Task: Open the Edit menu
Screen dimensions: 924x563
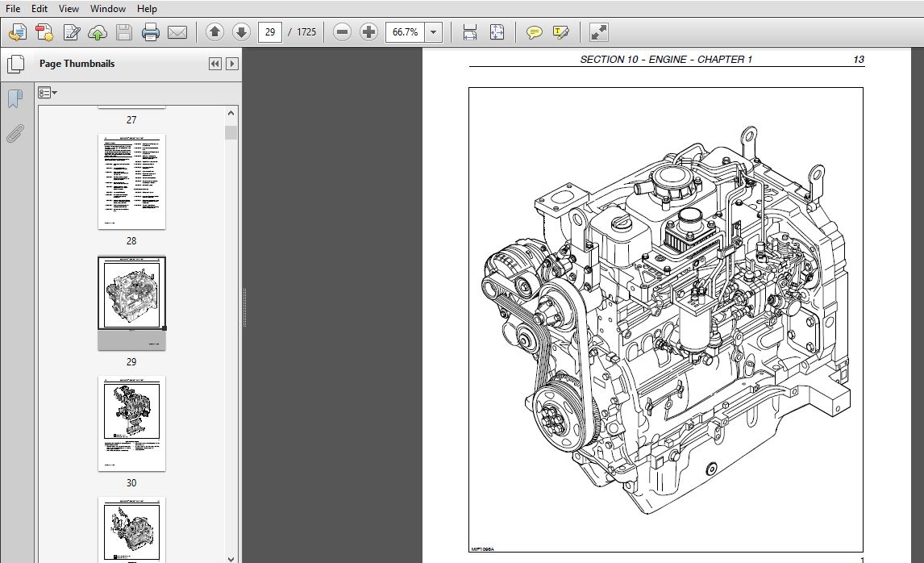Action: tap(40, 9)
